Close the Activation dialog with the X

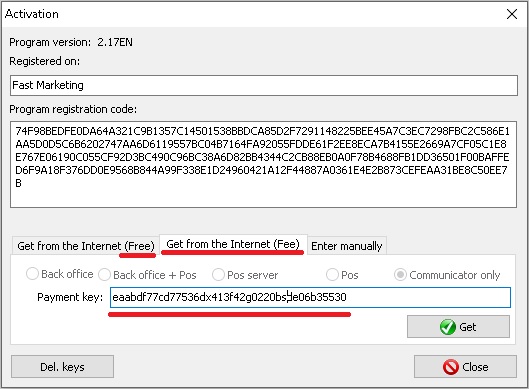pos(512,14)
